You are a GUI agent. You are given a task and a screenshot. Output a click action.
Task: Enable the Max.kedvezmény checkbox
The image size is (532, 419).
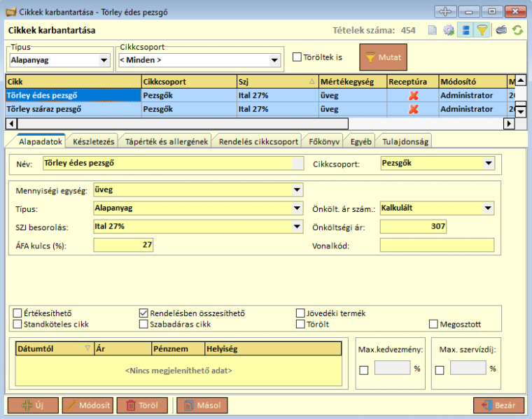click(x=364, y=370)
